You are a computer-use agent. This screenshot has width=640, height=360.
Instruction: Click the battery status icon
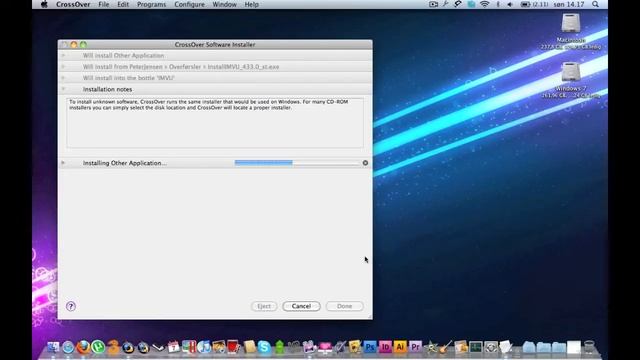tap(525, 4)
